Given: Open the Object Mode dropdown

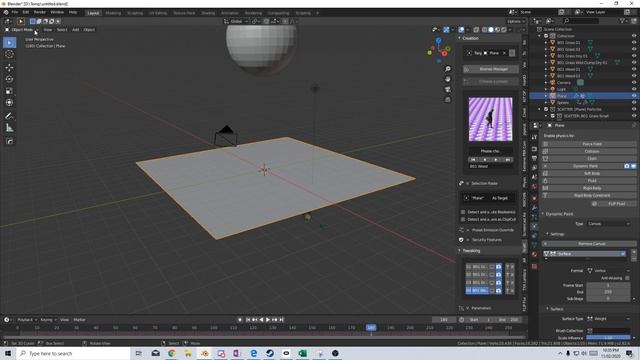Looking at the screenshot, I should tap(21, 30).
